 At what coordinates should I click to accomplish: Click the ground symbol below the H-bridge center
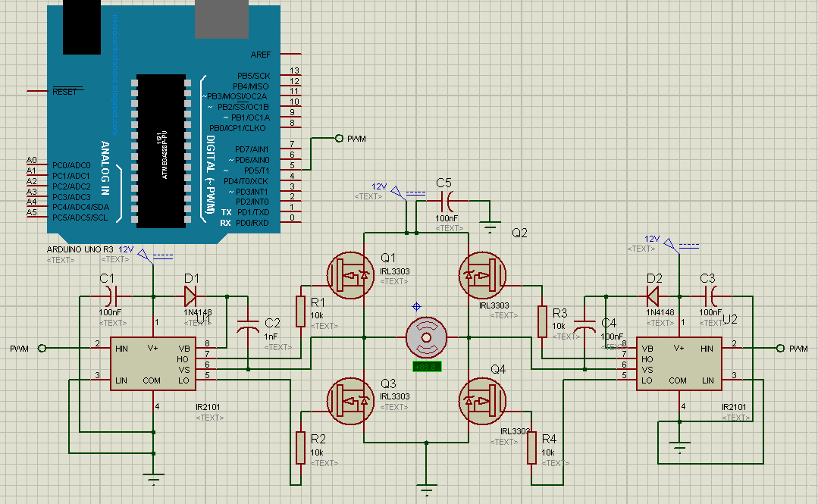[x=426, y=490]
